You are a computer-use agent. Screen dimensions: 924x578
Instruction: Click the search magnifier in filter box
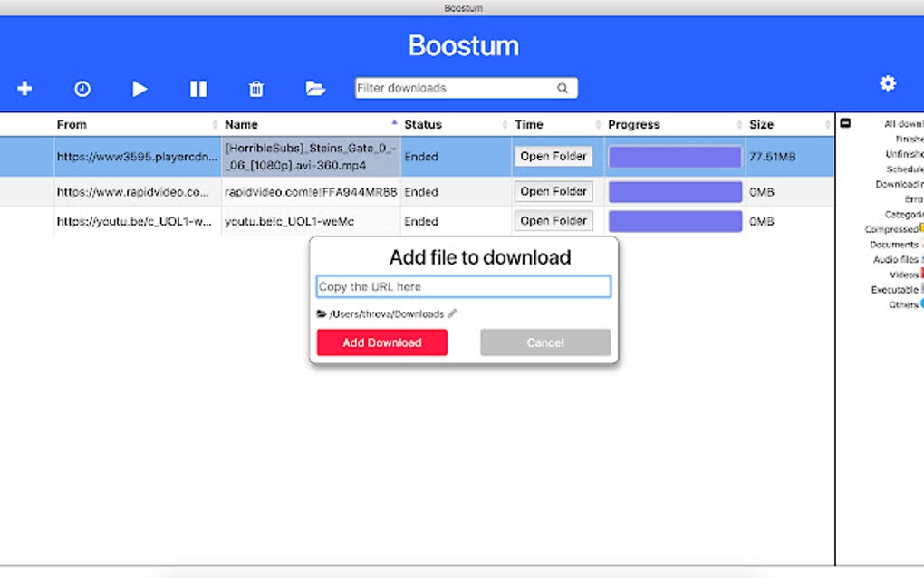563,87
